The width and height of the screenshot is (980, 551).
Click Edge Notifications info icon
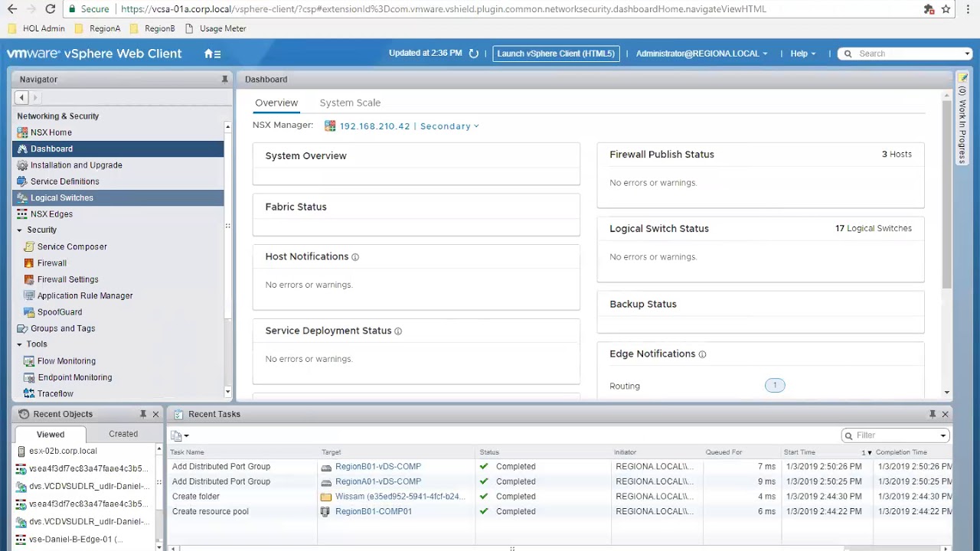[702, 354]
